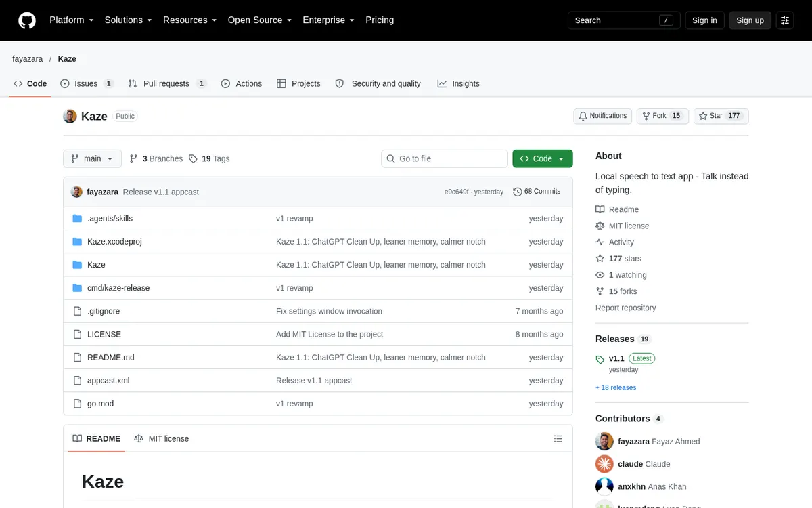
Task: Click the GitHub logo icon
Action: coord(27,20)
